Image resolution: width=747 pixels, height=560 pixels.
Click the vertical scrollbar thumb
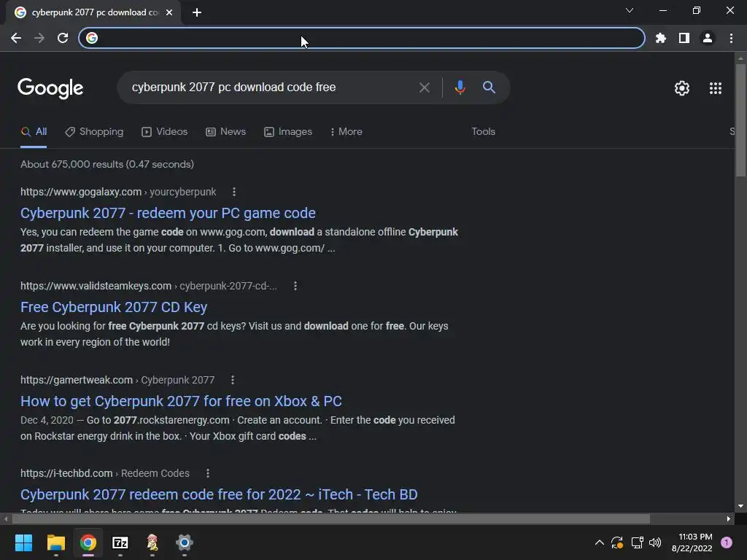click(x=740, y=120)
